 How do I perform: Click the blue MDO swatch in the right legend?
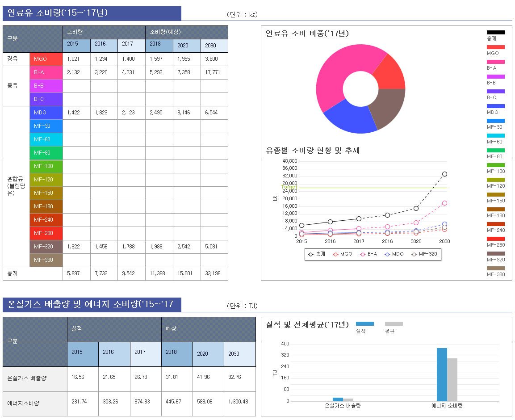(496, 106)
